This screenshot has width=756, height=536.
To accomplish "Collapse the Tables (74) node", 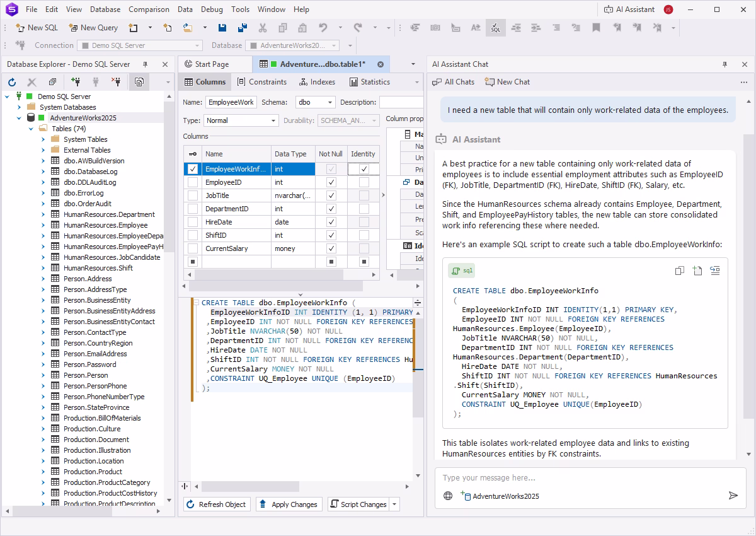I will tap(31, 129).
